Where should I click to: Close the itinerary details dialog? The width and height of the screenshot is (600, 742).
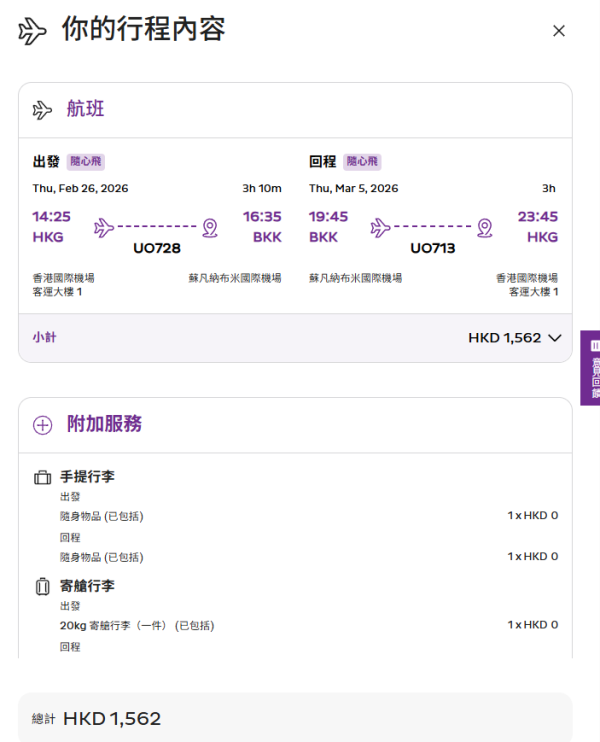click(559, 31)
